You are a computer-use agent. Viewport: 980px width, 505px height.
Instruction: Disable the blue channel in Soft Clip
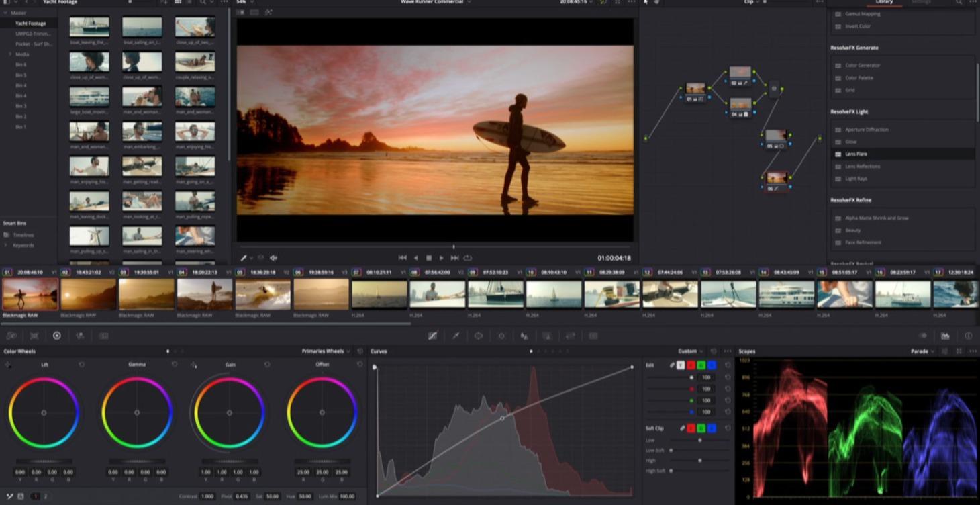[x=711, y=428]
